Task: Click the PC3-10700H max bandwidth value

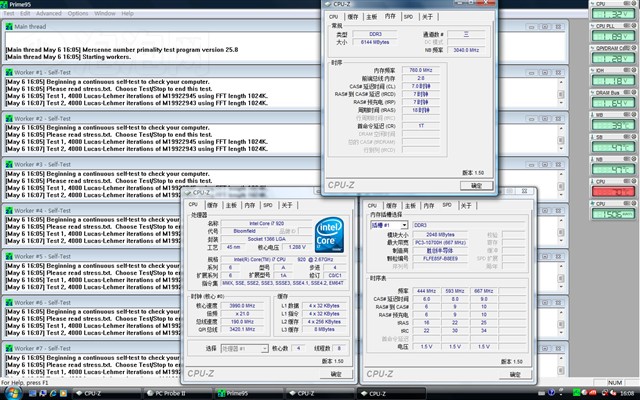Action: pos(440,243)
